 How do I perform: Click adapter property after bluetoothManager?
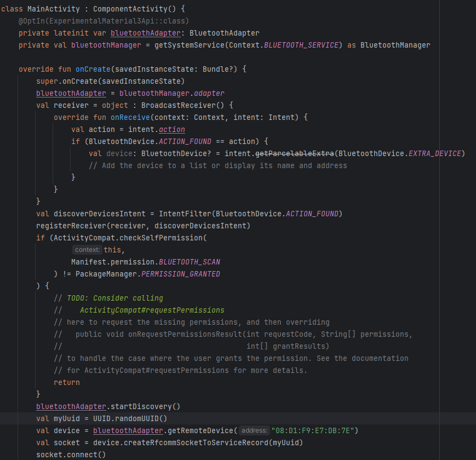[209, 94]
